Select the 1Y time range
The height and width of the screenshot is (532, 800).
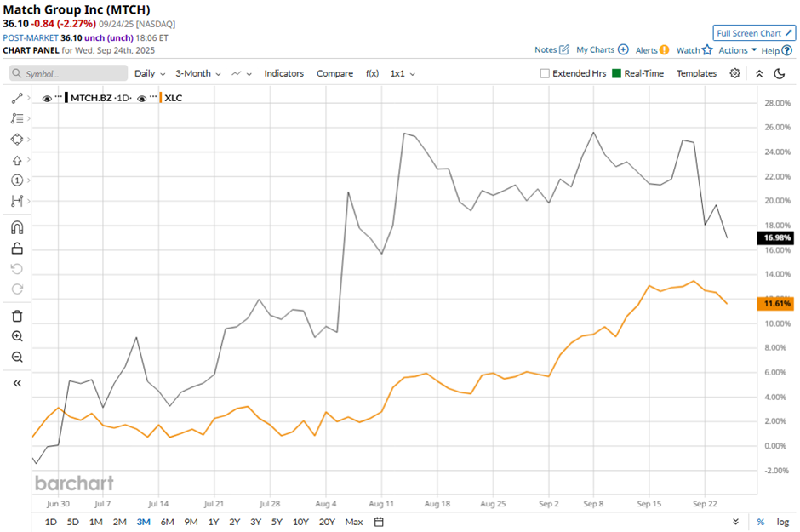[x=214, y=522]
